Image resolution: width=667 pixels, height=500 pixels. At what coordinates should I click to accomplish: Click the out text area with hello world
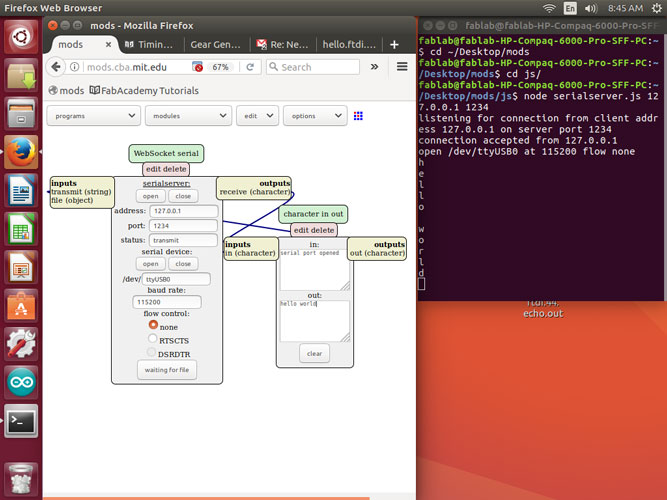pos(315,321)
